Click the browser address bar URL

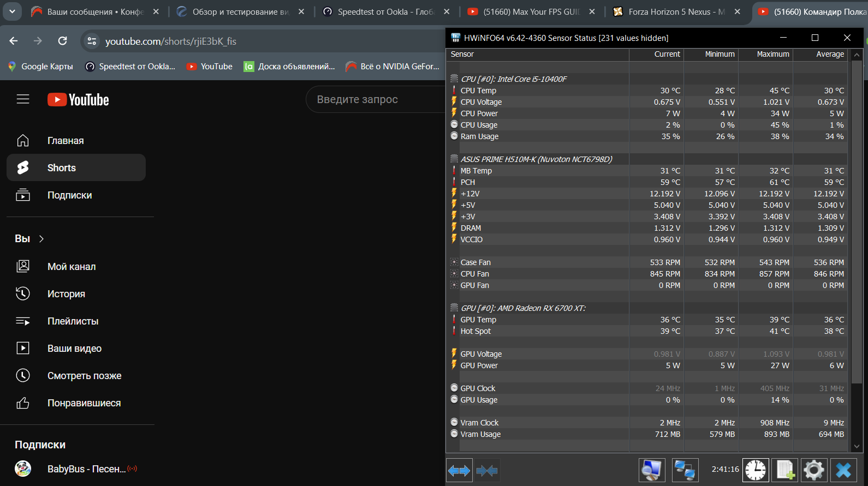point(170,41)
